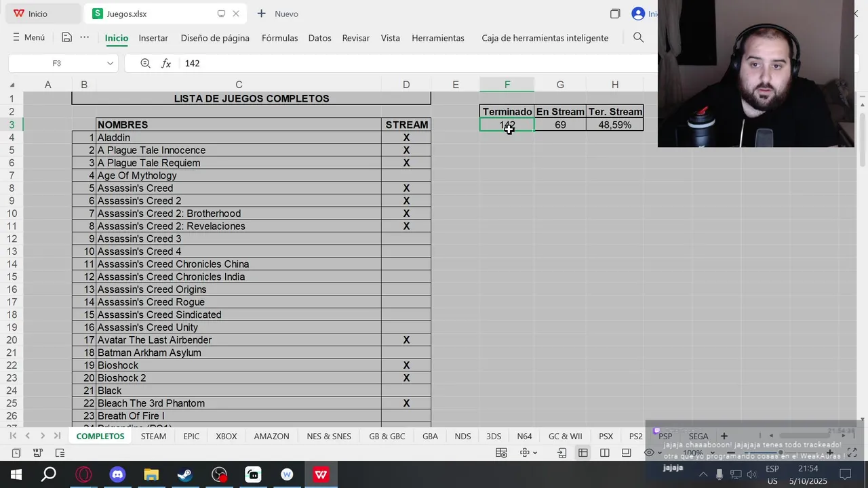Click the formula bar input showing 142
This screenshot has width=868, height=488.
[417, 63]
